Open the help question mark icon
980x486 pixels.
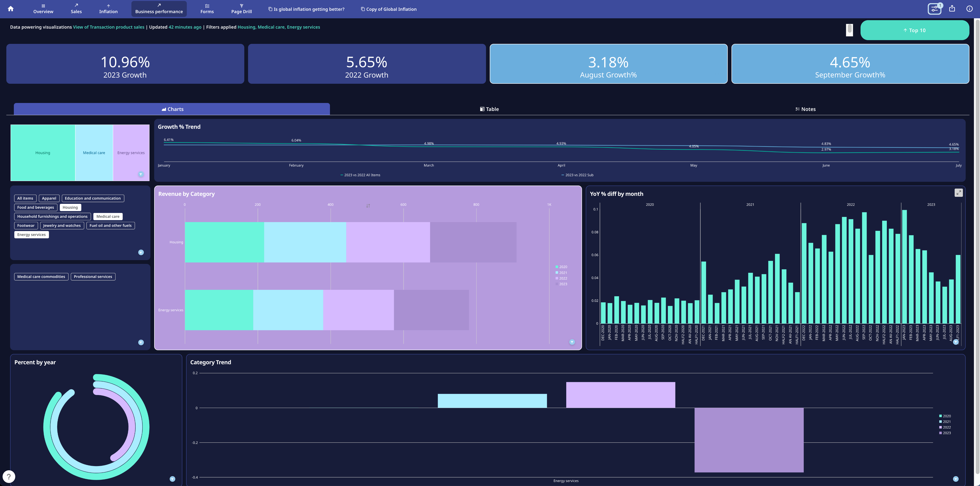[9, 476]
